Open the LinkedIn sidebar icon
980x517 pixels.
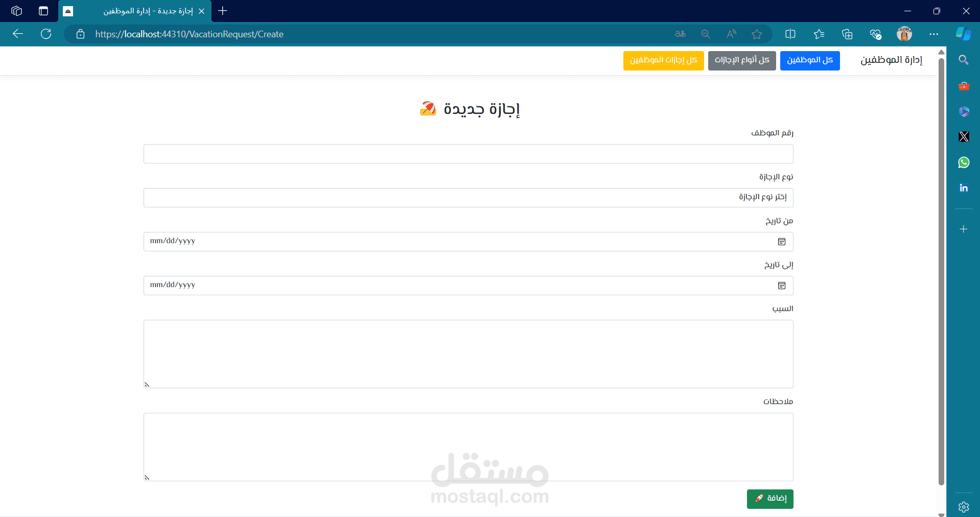click(964, 188)
